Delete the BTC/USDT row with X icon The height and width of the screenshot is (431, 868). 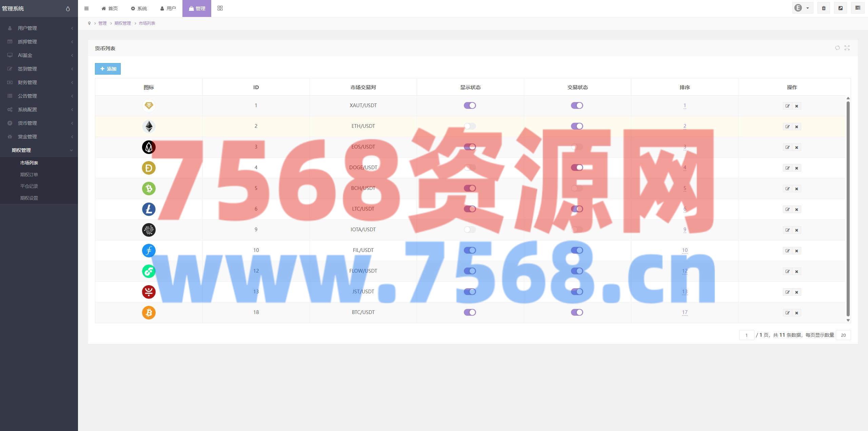[x=796, y=313]
